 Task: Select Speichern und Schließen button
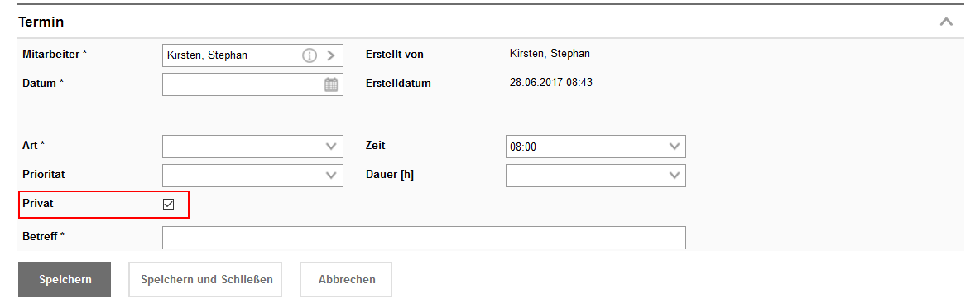click(x=205, y=280)
